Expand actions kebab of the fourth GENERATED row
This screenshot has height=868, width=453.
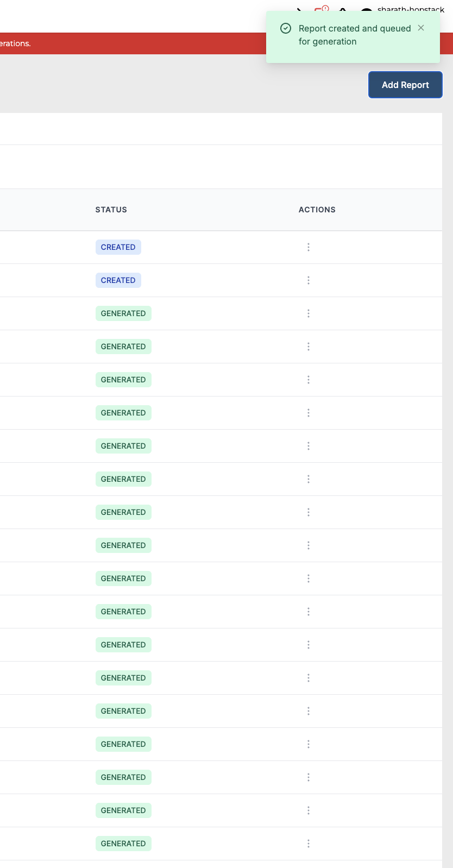(x=309, y=413)
